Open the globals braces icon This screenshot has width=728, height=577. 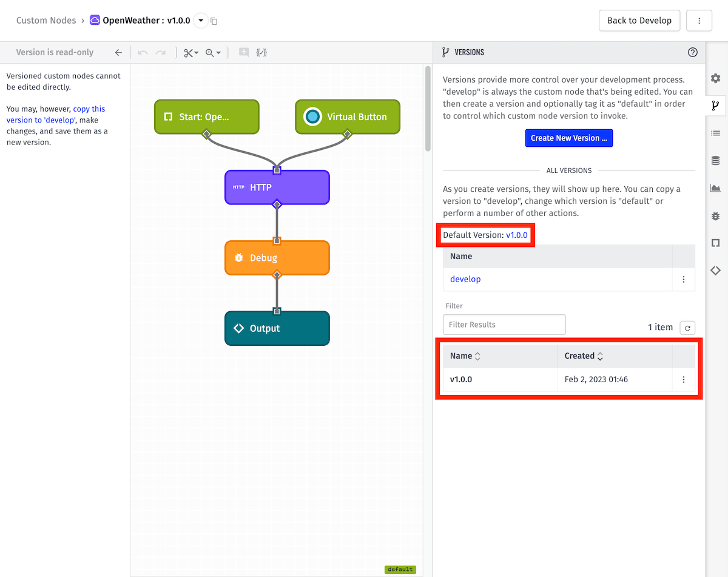261,52
